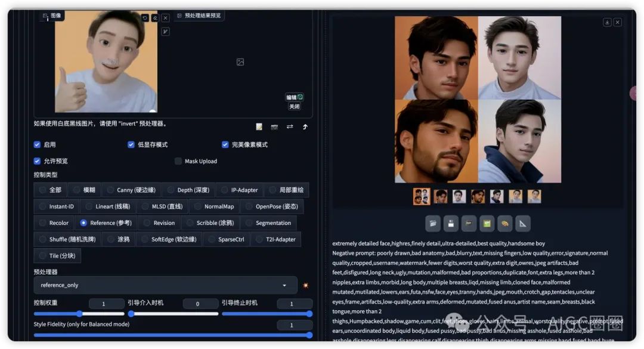This screenshot has height=349, width=644.
Task: Open the image output folder icon
Action: 432,223
